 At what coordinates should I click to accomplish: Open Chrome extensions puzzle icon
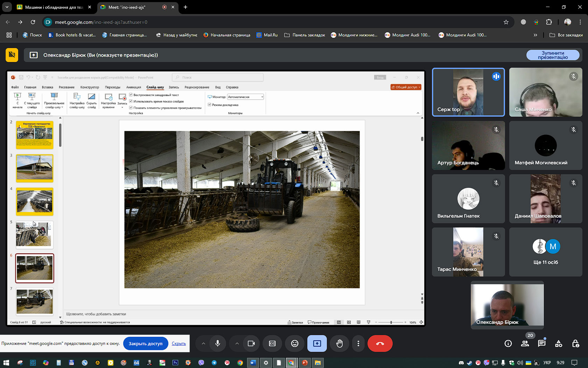(x=549, y=22)
